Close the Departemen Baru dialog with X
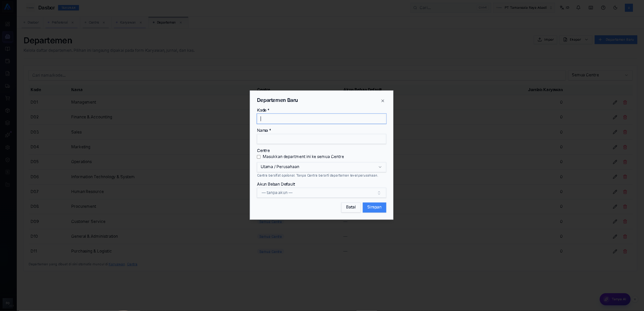The width and height of the screenshot is (644, 311). [383, 101]
